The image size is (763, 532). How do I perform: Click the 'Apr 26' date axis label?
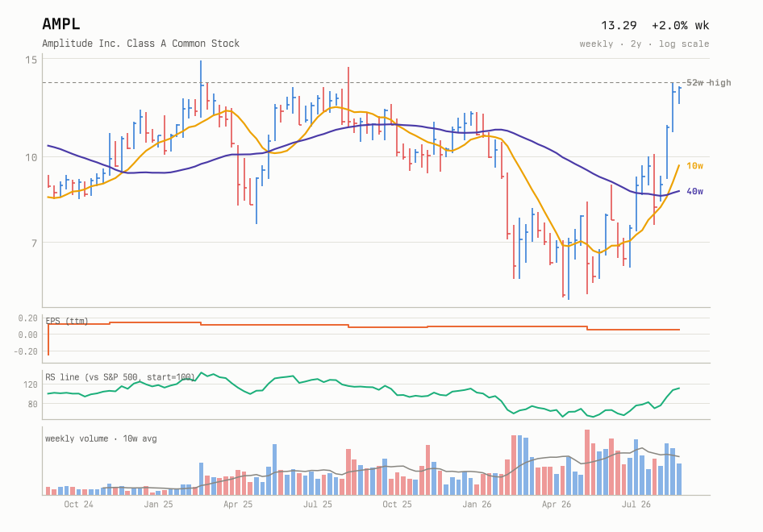point(557,505)
